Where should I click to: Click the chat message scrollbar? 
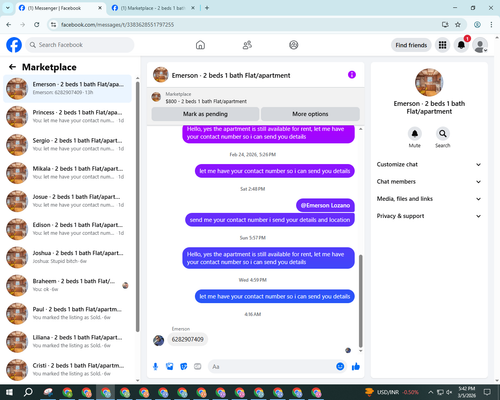click(x=360, y=301)
